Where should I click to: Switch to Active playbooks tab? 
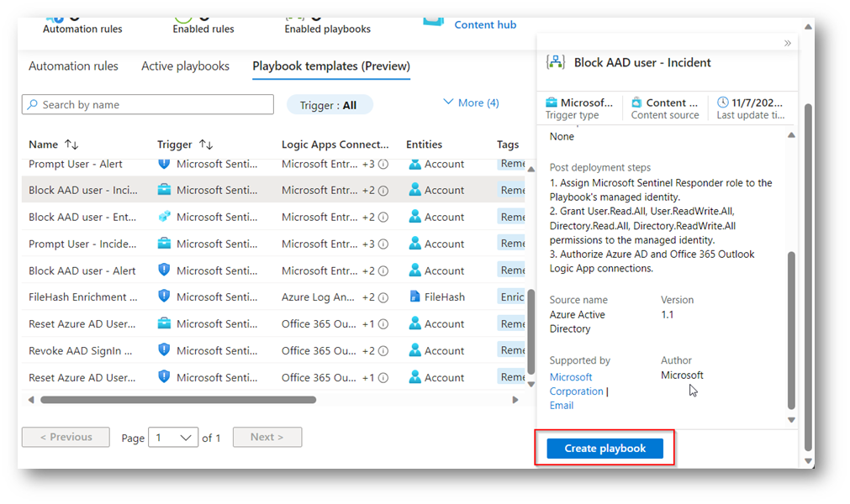(x=186, y=66)
